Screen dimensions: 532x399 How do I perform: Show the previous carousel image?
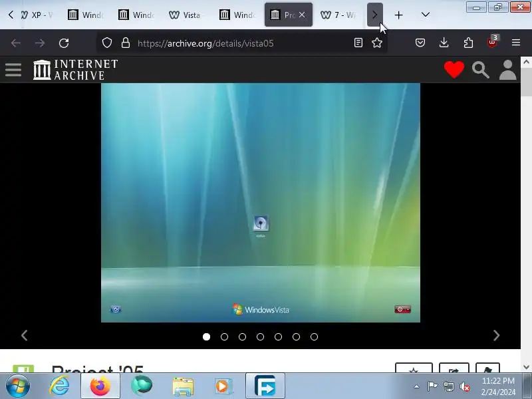pyautogui.click(x=24, y=336)
